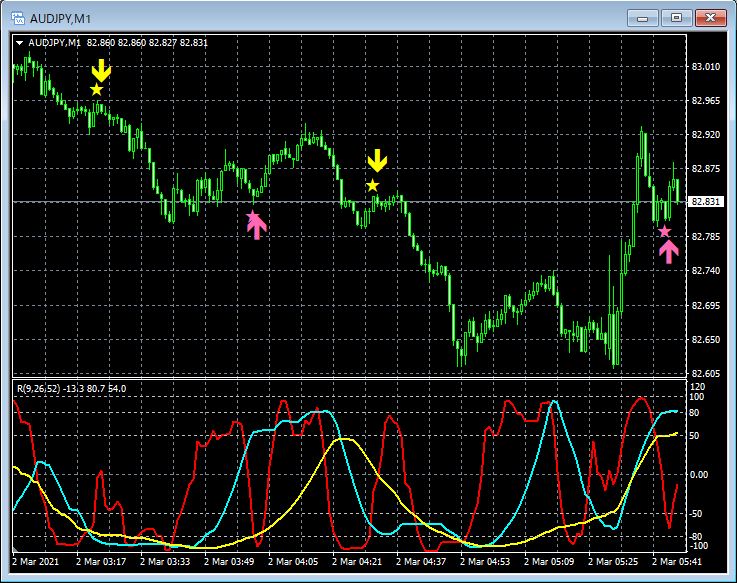The width and height of the screenshot is (737, 583).
Task: Click the indicator label R(9,26,52)
Action: tap(39, 389)
